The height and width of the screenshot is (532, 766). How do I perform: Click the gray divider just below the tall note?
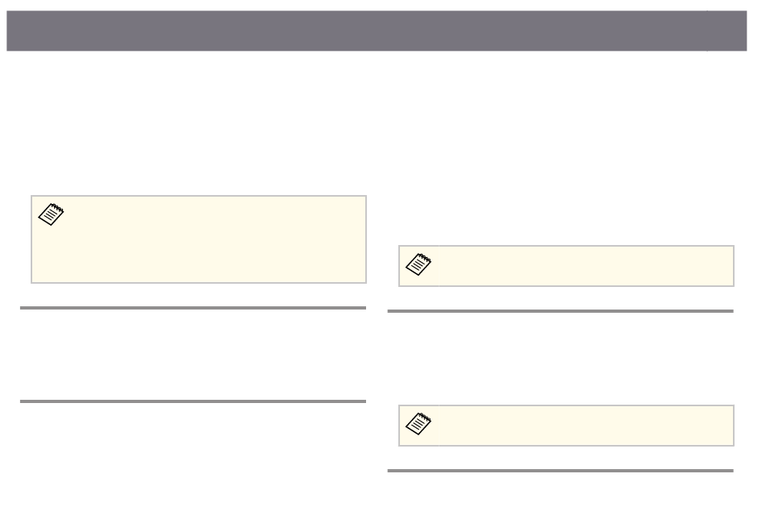click(193, 308)
